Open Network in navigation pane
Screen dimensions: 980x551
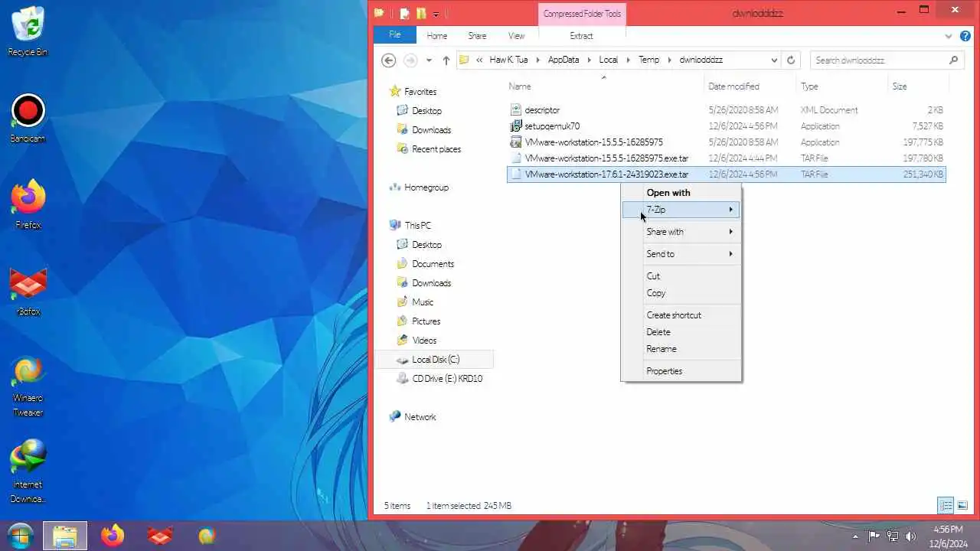click(413, 417)
